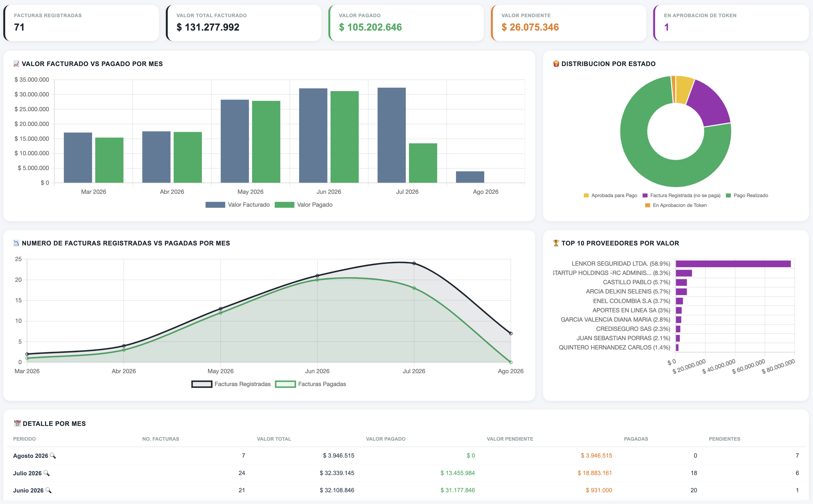Select the $ 32.339.145 total value
The width and height of the screenshot is (813, 504).
coord(337,473)
